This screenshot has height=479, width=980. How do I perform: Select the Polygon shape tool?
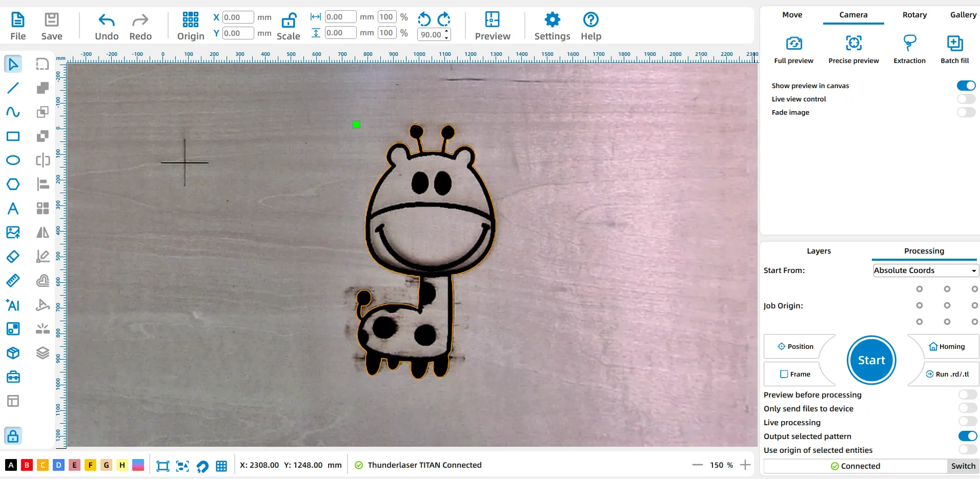coord(13,184)
